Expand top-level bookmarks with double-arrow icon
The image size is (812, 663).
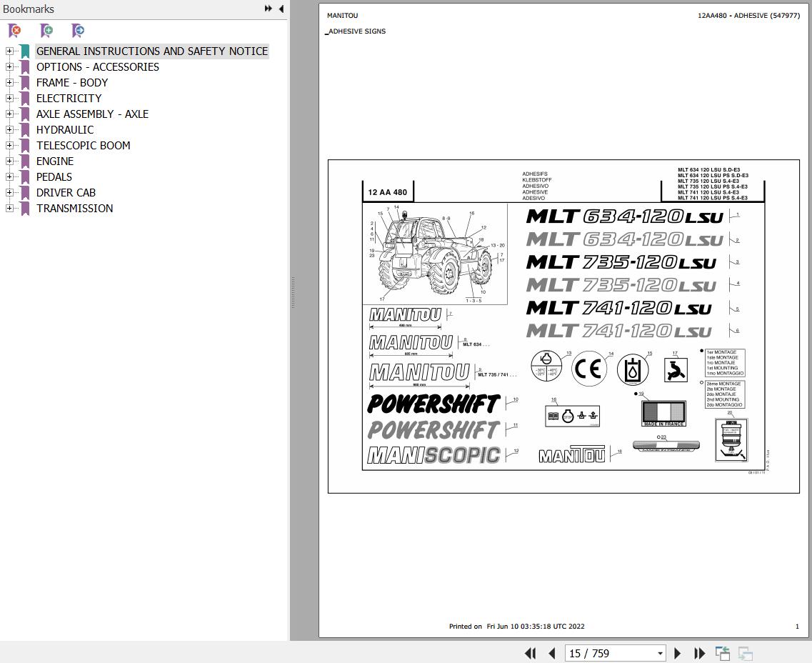click(x=267, y=8)
